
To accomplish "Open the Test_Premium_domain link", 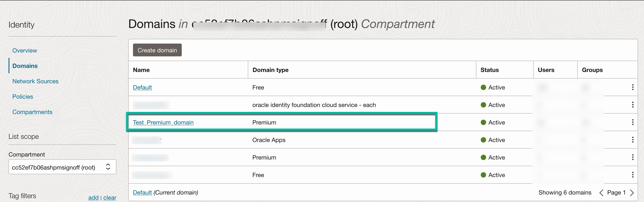I will (x=163, y=122).
